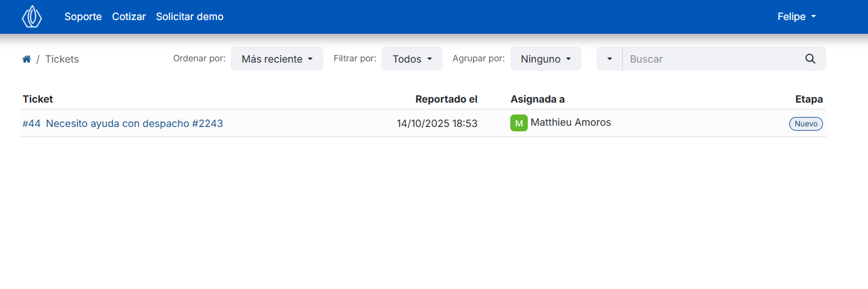Click the Tickets breadcrumb text
The height and width of the screenshot is (289, 868).
tap(62, 59)
